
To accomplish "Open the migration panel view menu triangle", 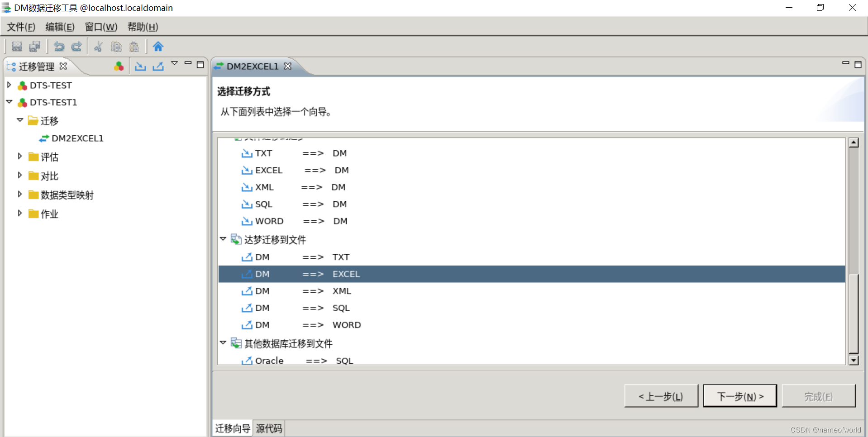I will coord(175,64).
